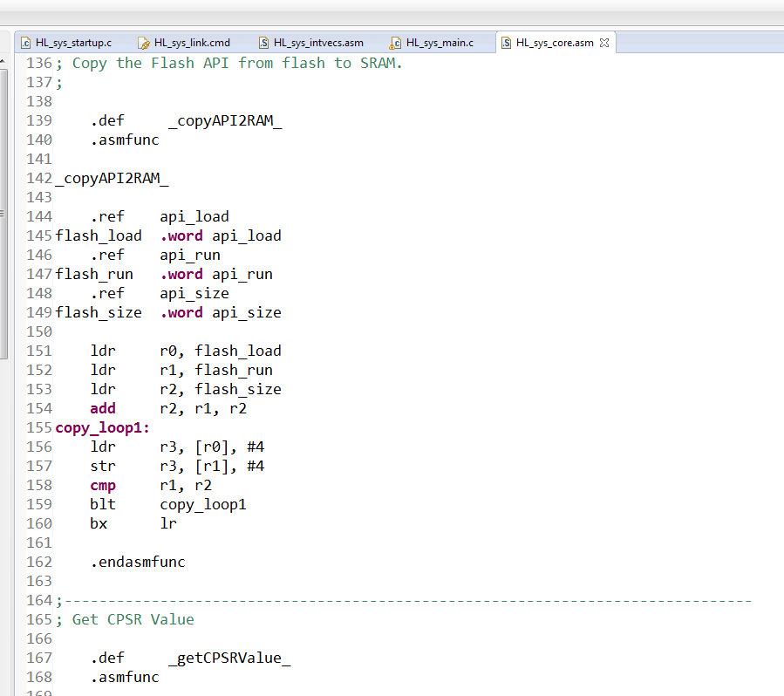
Task: Select the HL_sys_intvecs.asm tab
Action: pyautogui.click(x=312, y=43)
